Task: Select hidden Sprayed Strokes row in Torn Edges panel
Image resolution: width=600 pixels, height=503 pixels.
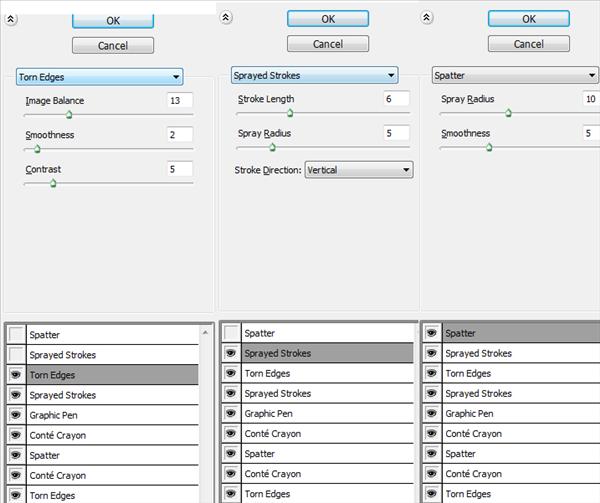Action: pos(112,355)
